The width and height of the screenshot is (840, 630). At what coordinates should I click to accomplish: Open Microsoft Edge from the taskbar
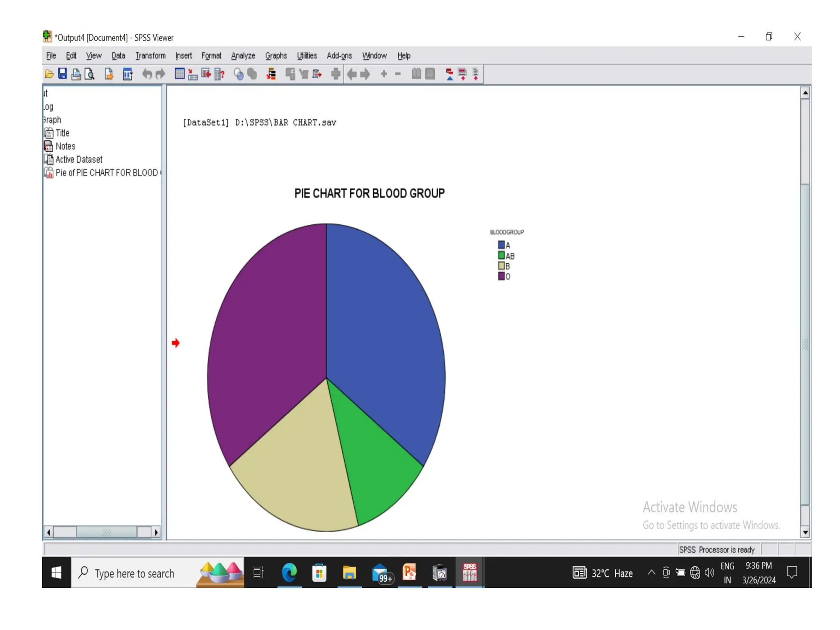289,573
